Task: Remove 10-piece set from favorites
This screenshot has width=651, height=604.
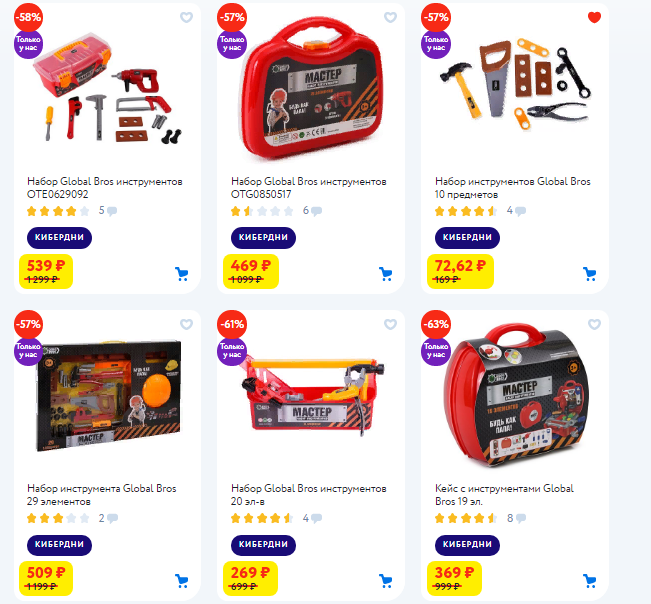Action: click(x=594, y=17)
